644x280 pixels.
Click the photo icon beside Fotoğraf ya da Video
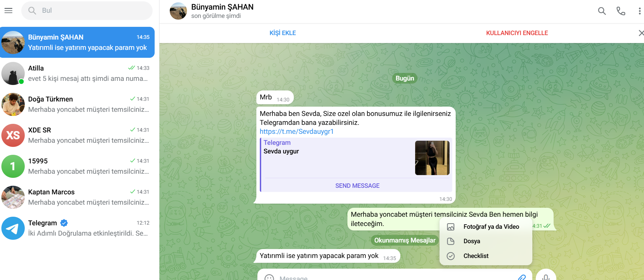pos(451,227)
